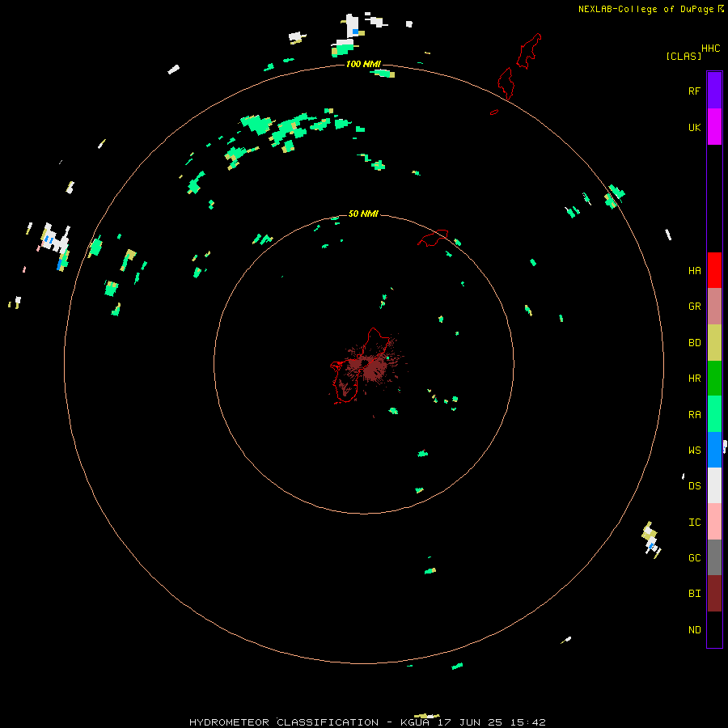Click the NEXLAB-College of DuPage credit text
The image size is (728, 728).
tap(645, 9)
